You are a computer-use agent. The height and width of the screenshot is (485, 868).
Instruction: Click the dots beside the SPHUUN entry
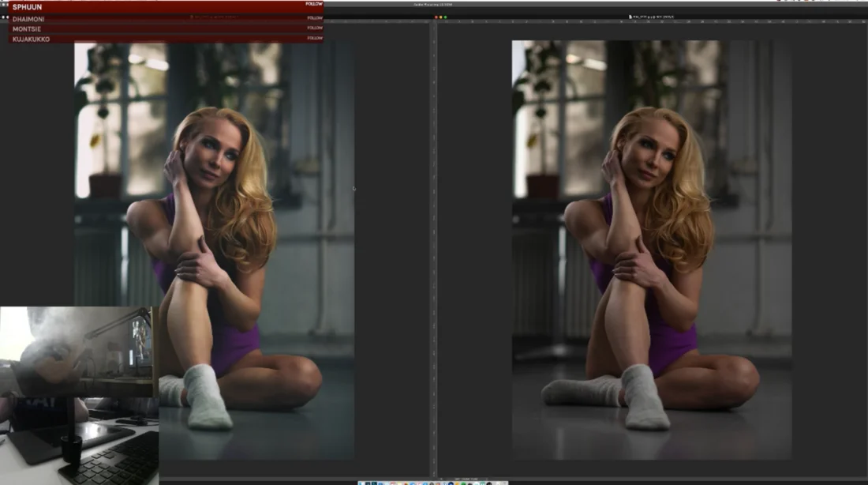point(3,6)
